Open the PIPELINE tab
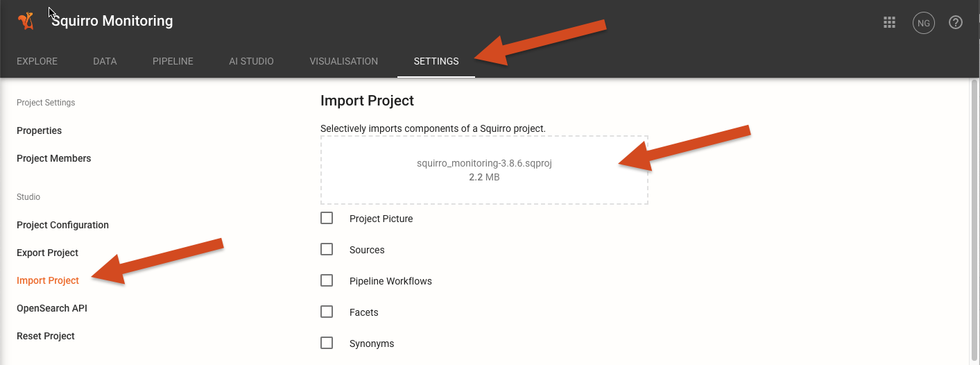The height and width of the screenshot is (365, 980). 173,61
